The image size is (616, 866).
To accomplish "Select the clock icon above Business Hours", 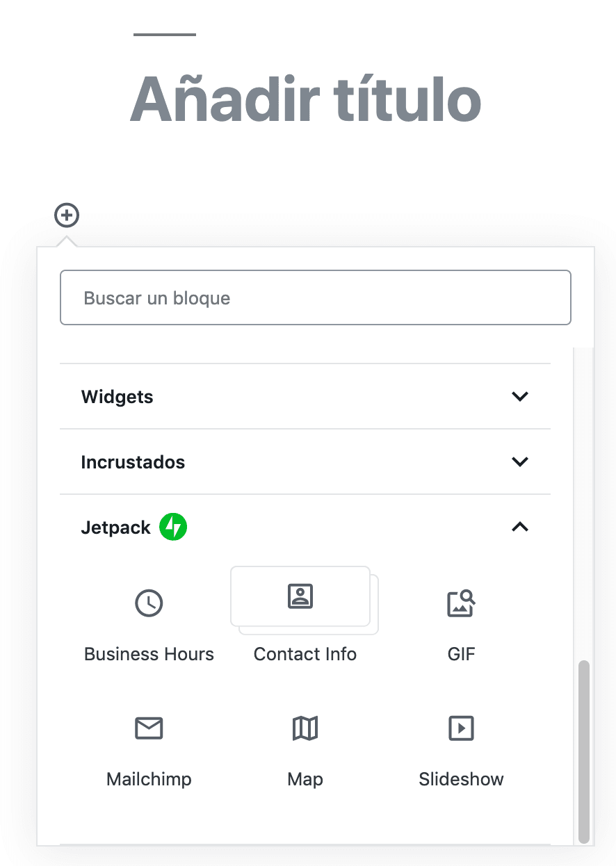I will point(148,603).
